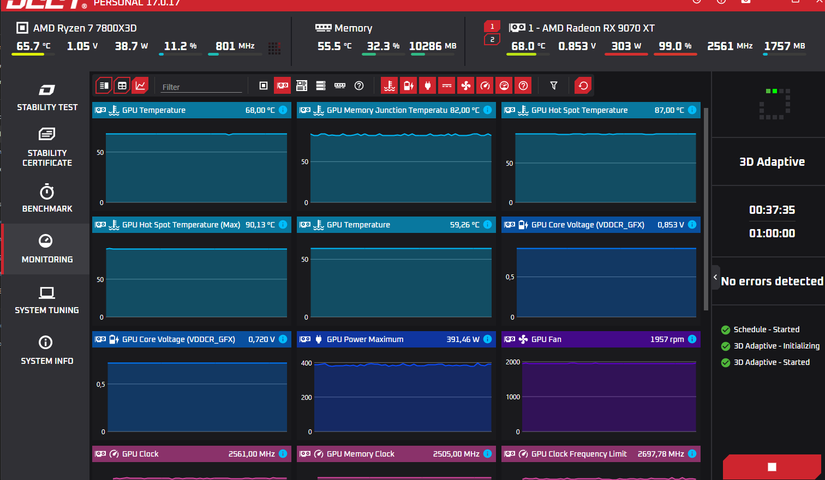Toggle clock frequency sensor type filter
The height and width of the screenshot is (480, 825).
point(485,86)
